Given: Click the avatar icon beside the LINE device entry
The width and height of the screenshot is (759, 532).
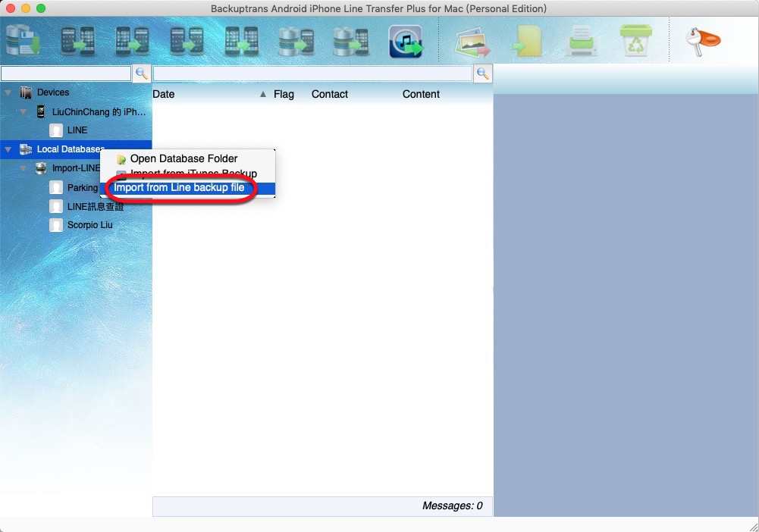Looking at the screenshot, I should [x=56, y=130].
